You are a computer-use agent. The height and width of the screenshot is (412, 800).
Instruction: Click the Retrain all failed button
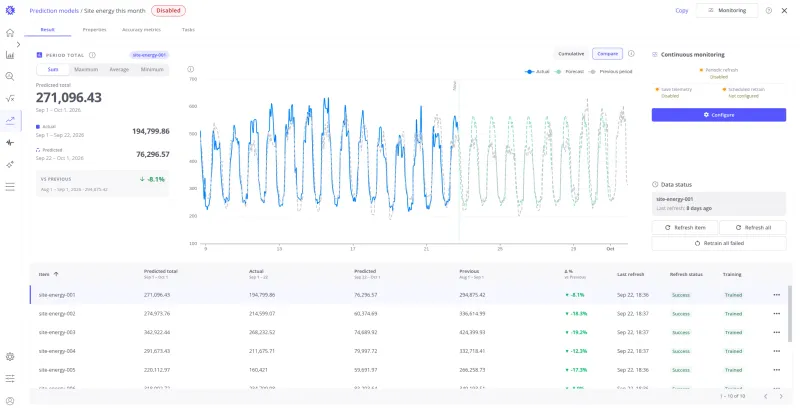(x=719, y=243)
